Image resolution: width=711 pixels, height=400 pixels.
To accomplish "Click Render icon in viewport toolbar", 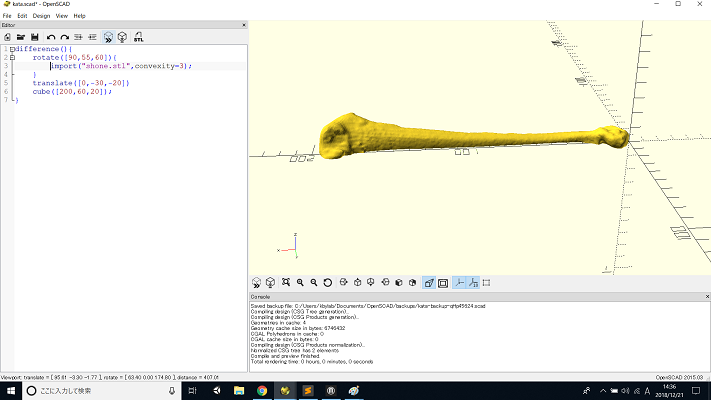I will (x=270, y=283).
